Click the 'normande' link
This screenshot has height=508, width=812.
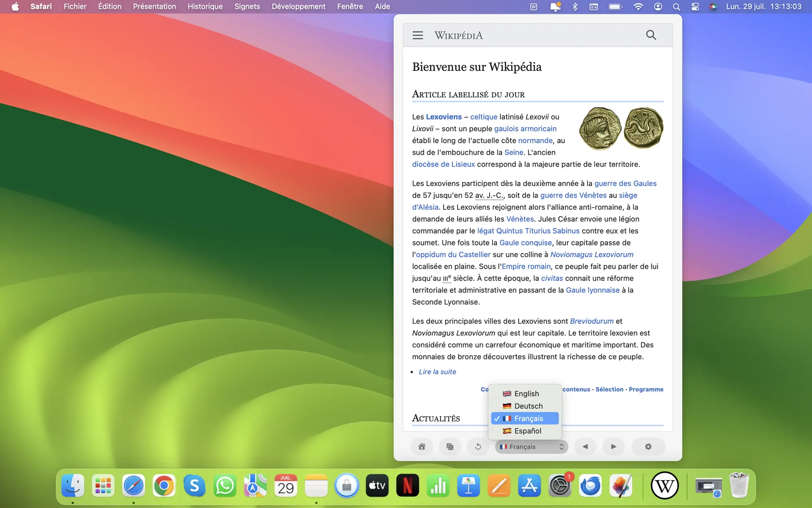pos(535,140)
